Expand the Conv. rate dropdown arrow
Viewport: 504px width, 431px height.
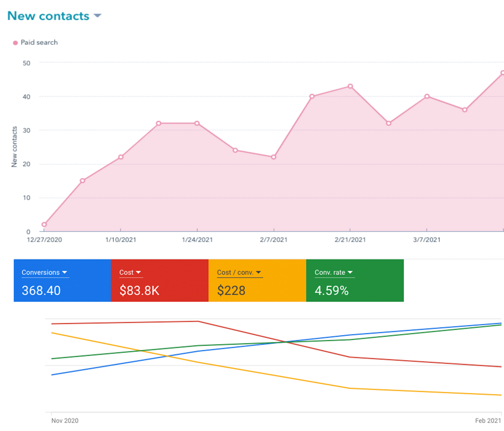pos(350,272)
